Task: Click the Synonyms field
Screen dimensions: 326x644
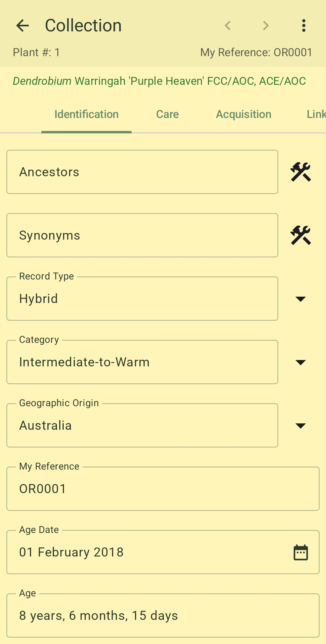Action: click(142, 235)
